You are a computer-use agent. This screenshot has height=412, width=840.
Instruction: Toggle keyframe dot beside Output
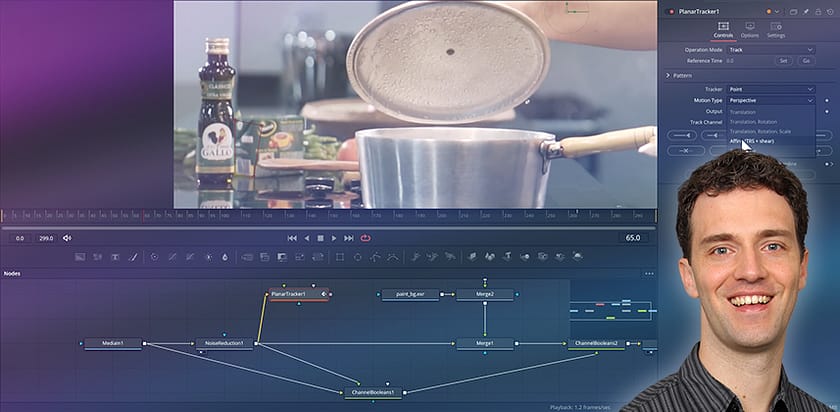(827, 111)
